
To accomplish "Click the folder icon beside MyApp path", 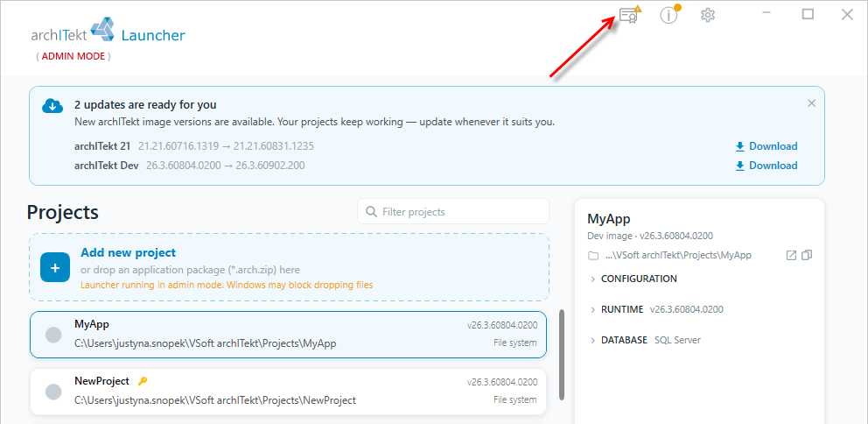I will tap(593, 256).
